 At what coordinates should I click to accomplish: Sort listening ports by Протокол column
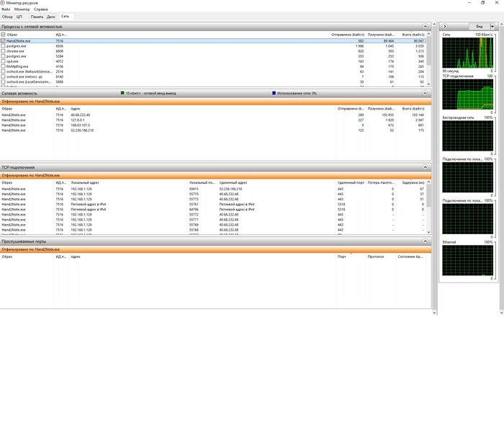tap(375, 257)
